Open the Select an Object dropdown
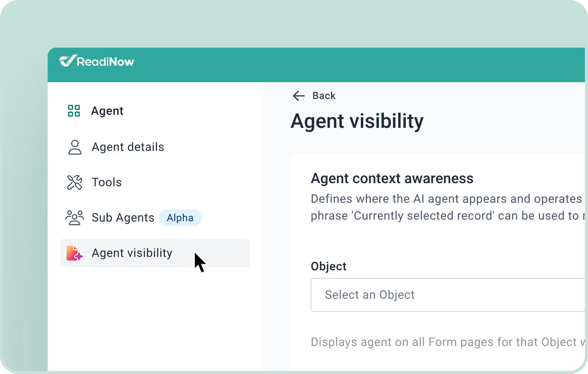This screenshot has height=374, width=588. tap(446, 295)
